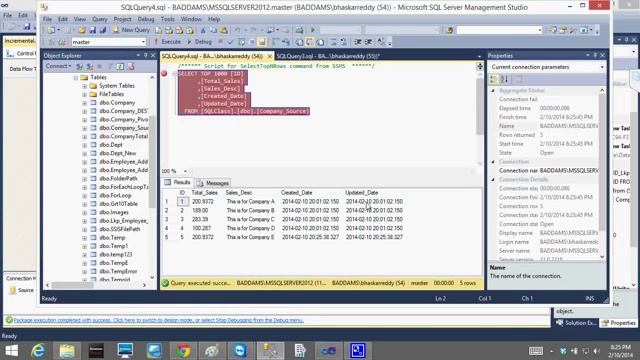This screenshot has width=640, height=360.
Task: Open the Project menu
Action: [122, 19]
